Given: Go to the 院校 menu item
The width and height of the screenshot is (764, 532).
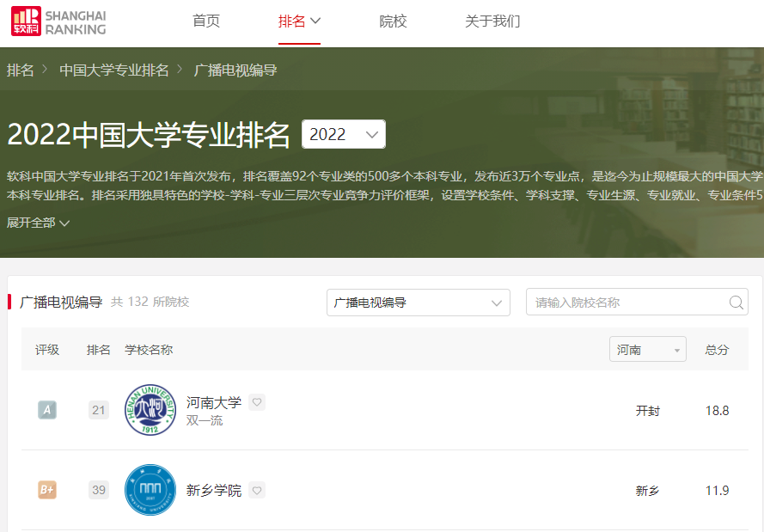Looking at the screenshot, I should tap(393, 21).
